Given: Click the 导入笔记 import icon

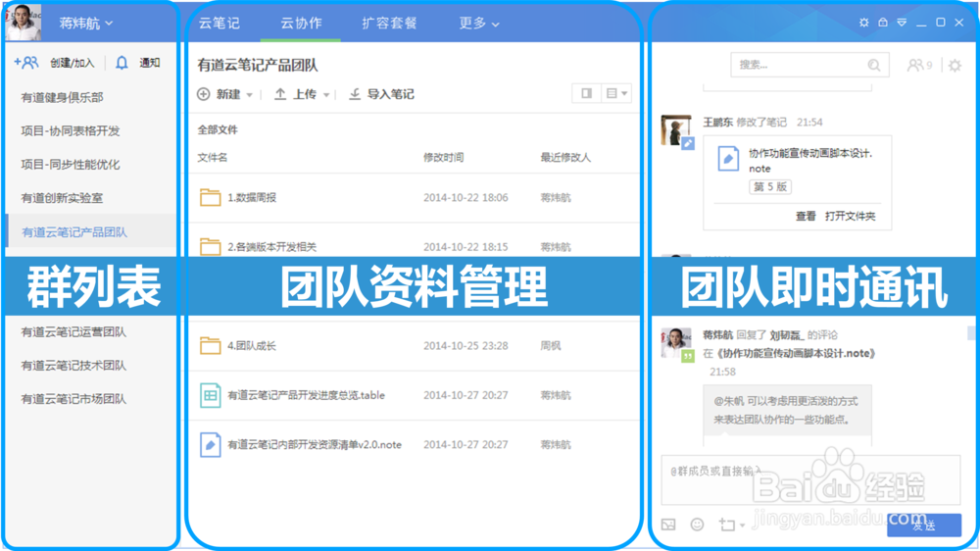Looking at the screenshot, I should pyautogui.click(x=355, y=94).
